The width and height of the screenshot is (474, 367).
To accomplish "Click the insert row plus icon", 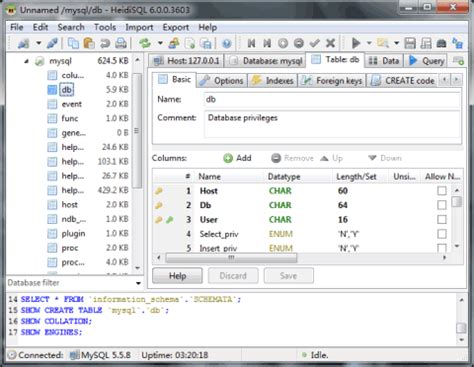I will [283, 43].
